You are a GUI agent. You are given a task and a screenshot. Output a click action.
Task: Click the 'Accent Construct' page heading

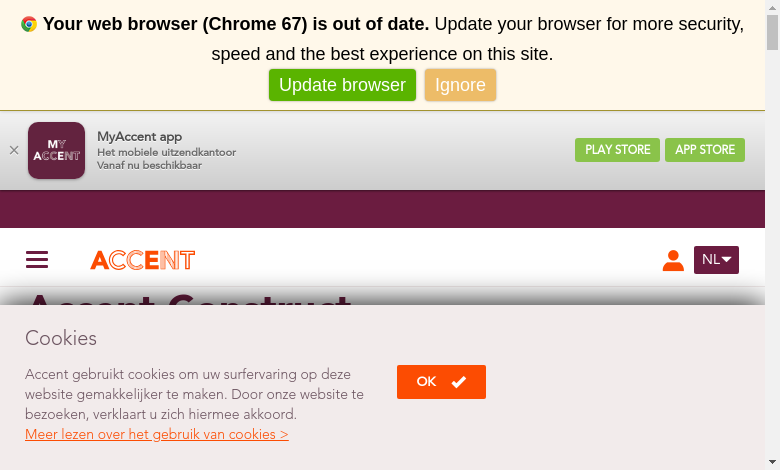[188, 298]
